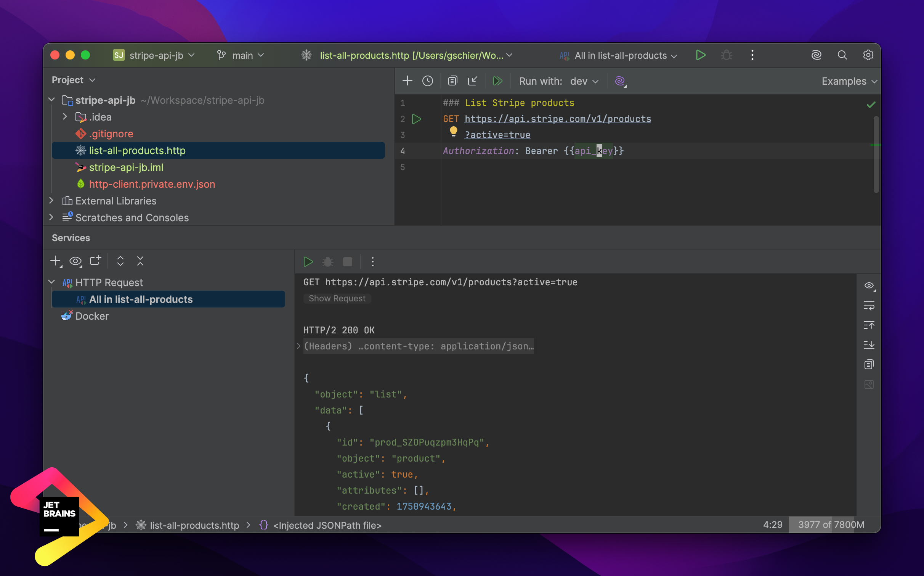Expand the .idea folder in the project tree

point(65,117)
